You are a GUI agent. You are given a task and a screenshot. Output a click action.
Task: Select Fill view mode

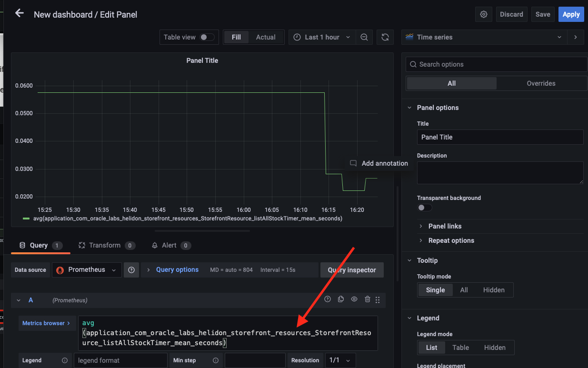237,37
